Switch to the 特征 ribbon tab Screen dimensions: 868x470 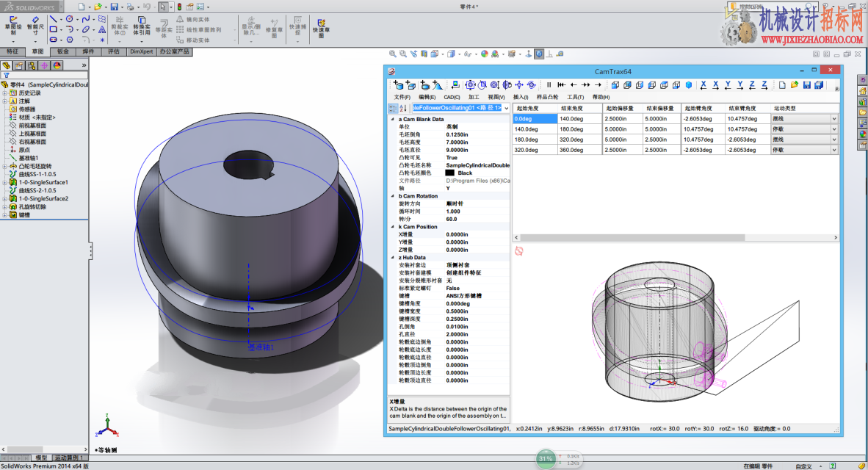[12, 51]
